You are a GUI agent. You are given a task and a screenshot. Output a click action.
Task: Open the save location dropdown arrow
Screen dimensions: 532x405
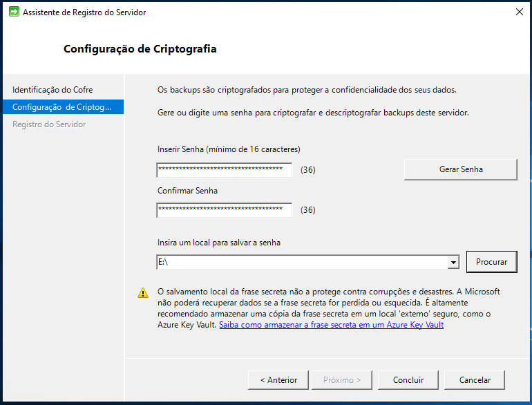pos(453,262)
